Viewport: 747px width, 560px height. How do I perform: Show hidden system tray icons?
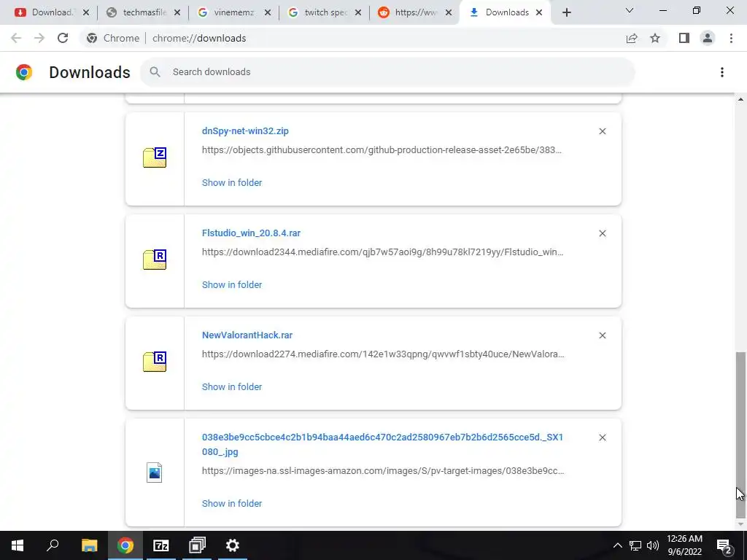617,545
